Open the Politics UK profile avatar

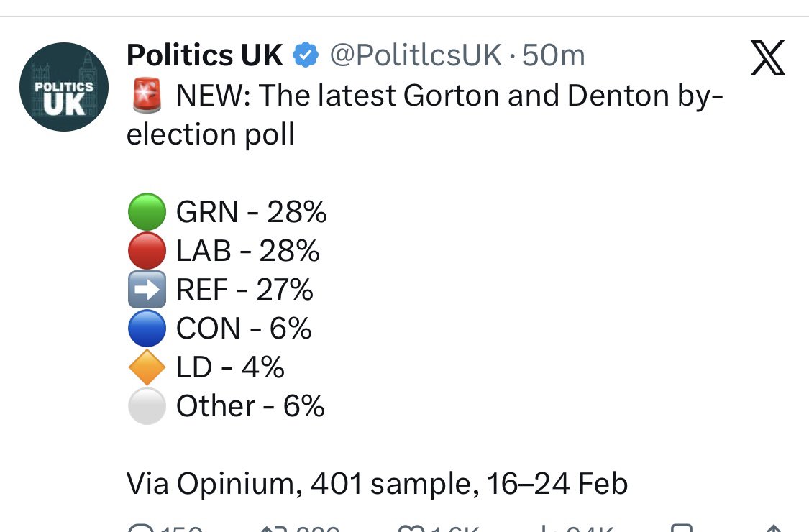pos(63,86)
